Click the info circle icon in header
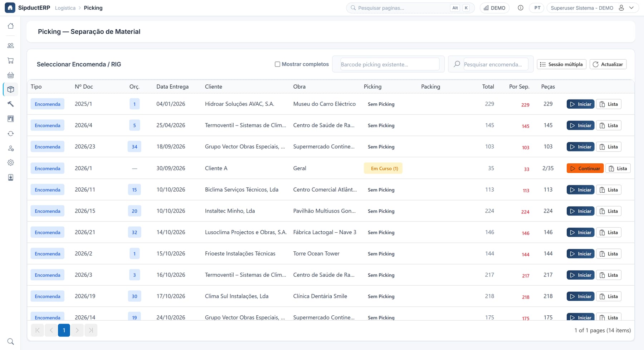Screen dimensions: 644x350 [521, 8]
